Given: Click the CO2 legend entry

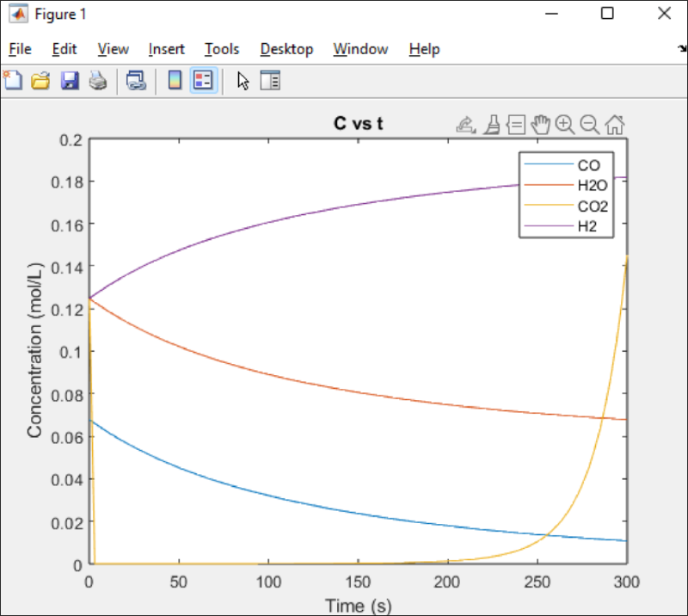Looking at the screenshot, I should tap(566, 206).
